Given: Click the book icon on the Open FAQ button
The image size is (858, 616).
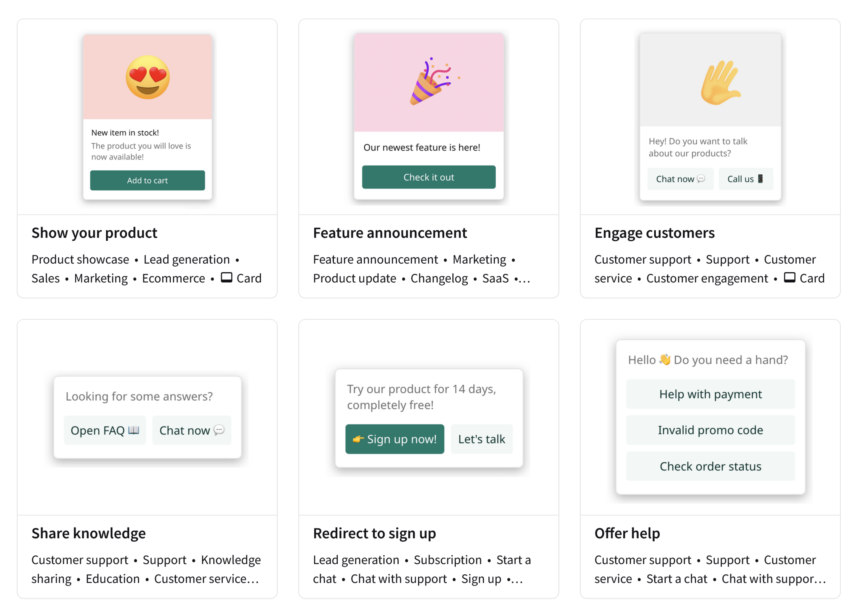Looking at the screenshot, I should click(x=133, y=430).
